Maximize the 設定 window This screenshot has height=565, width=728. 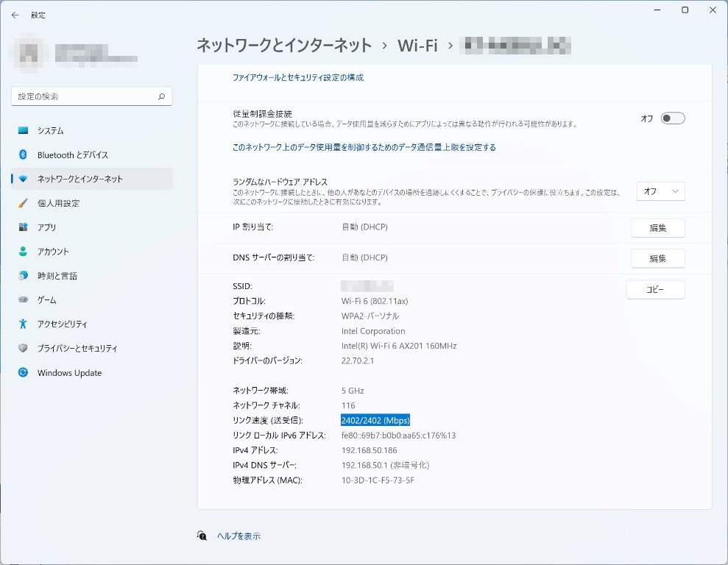pos(685,10)
